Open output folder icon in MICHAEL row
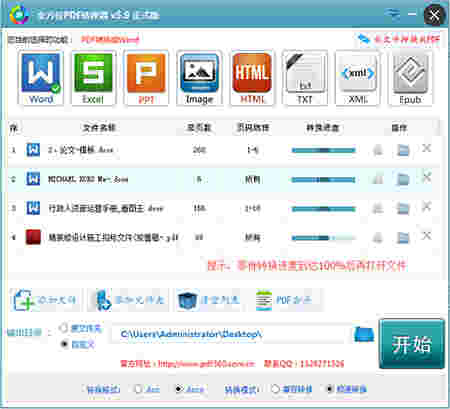Viewport: 450px width, 409px height. click(403, 179)
